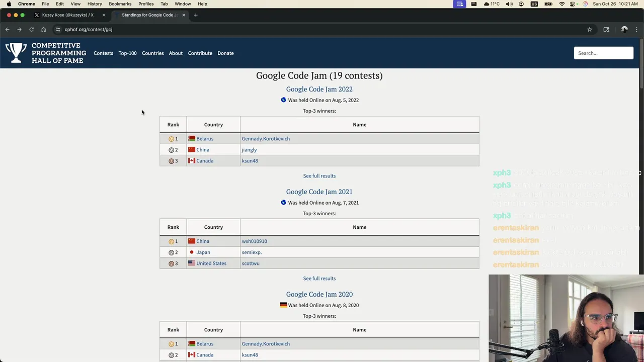This screenshot has width=644, height=362.
Task: Click the gold medal icon for 2021 rank 1
Action: pyautogui.click(x=171, y=241)
